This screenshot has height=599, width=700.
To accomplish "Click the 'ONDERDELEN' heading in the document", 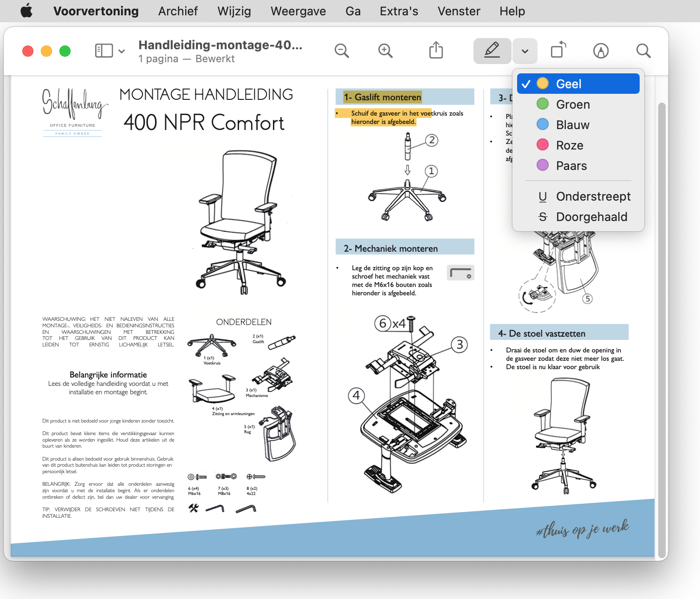I will point(244,322).
